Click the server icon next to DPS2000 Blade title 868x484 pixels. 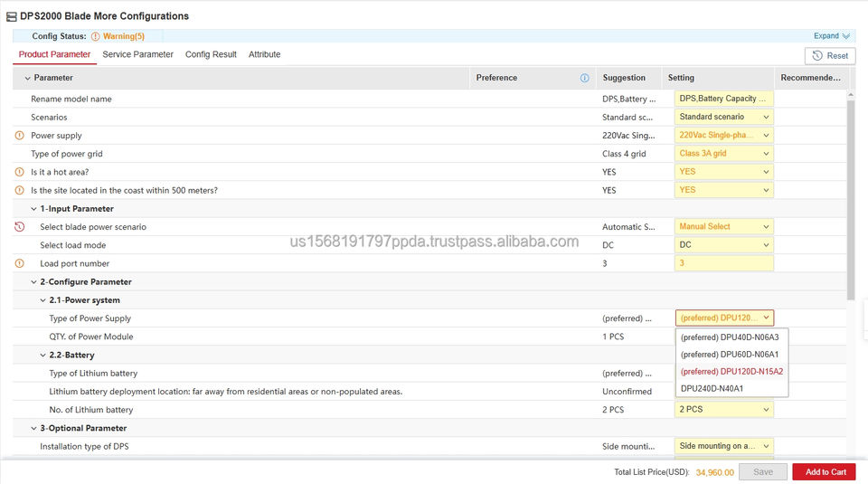[12, 17]
